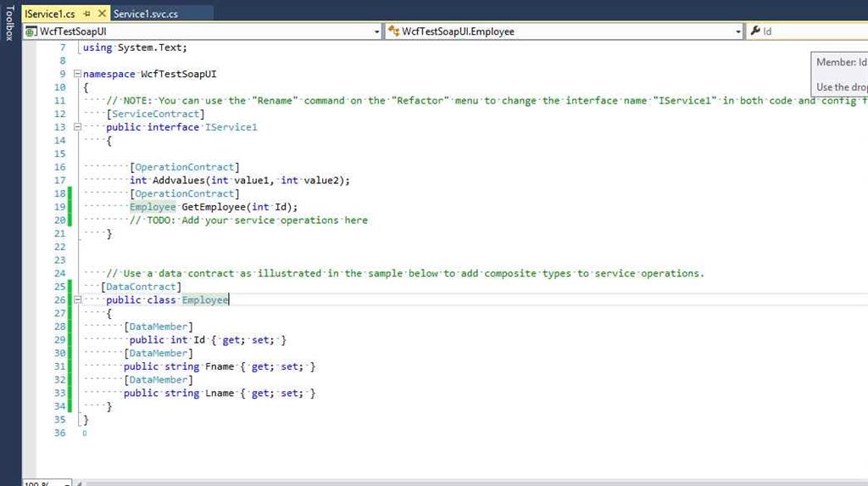
Task: Click the project icon beside WcfTestSoapUI
Action: (x=31, y=31)
